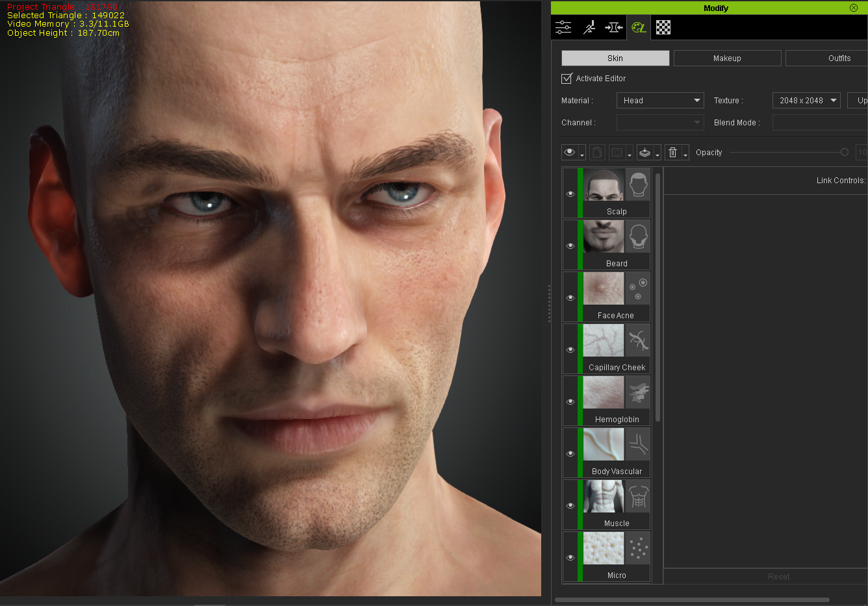Select the Scalp layer thumbnail
The image size is (868, 606).
604,184
